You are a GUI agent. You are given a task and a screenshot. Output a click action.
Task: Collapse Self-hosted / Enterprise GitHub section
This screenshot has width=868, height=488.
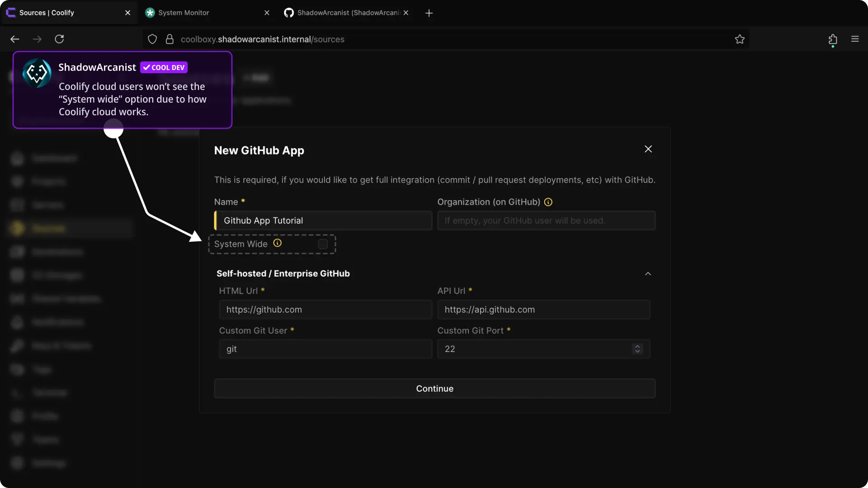tap(648, 274)
